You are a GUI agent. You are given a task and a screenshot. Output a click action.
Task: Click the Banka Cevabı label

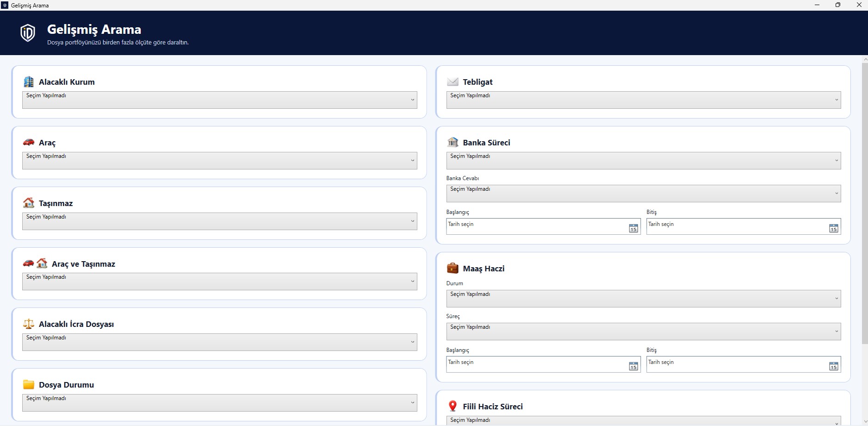463,178
